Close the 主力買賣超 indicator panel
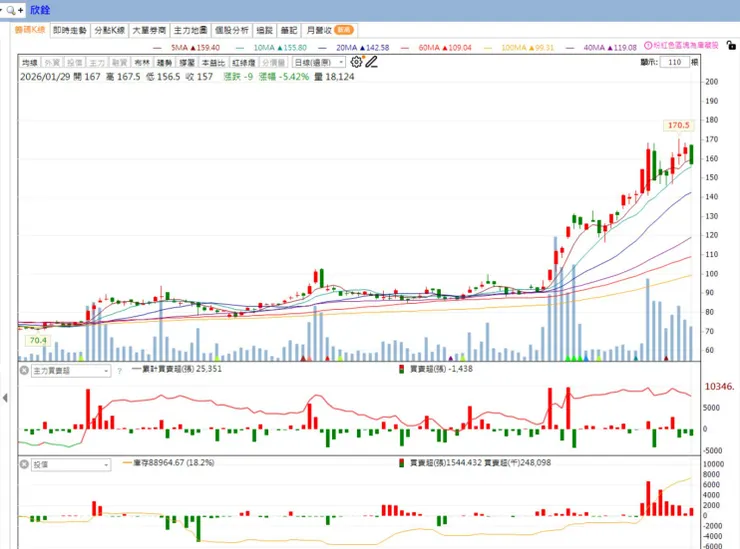Screen dimensions: 740x549 [24, 371]
